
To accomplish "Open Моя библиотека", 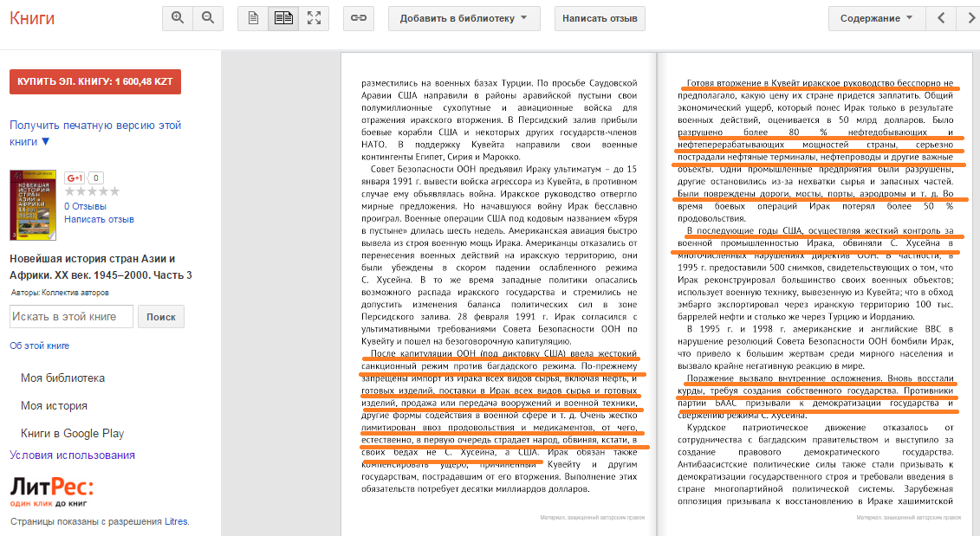I will pos(62,378).
